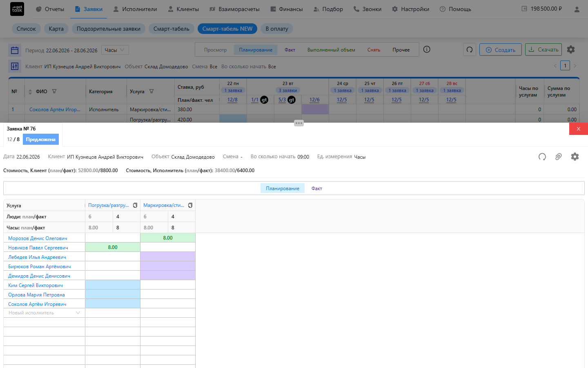
Task: Click the Создать button
Action: click(x=501, y=50)
